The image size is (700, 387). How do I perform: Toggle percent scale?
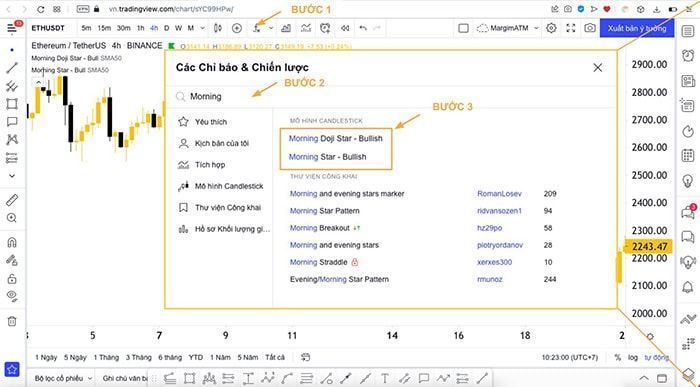pos(618,358)
